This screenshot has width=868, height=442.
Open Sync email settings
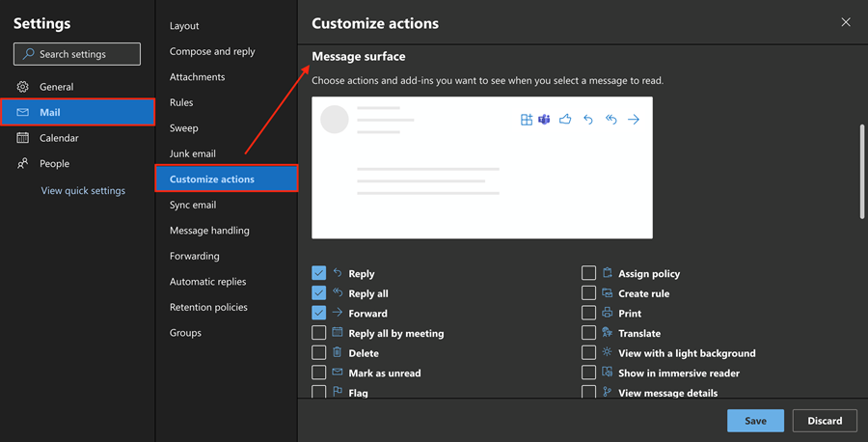(x=227, y=205)
